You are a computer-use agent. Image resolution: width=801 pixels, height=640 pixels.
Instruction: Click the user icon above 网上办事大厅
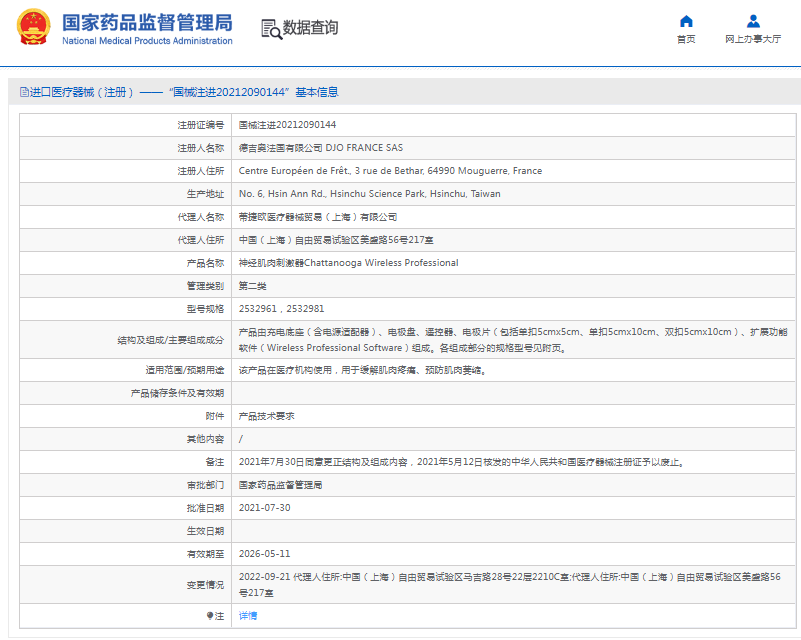pos(753,21)
